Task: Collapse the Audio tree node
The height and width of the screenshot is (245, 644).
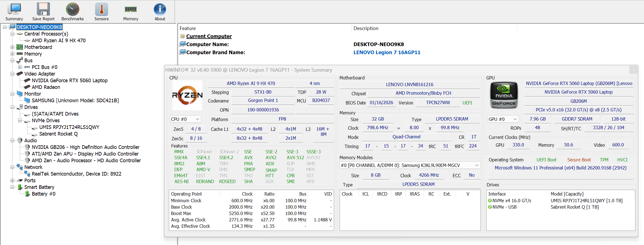Action: click(x=12, y=141)
